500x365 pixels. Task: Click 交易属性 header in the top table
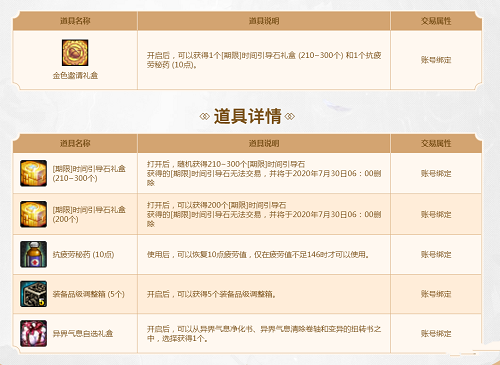tap(436, 21)
